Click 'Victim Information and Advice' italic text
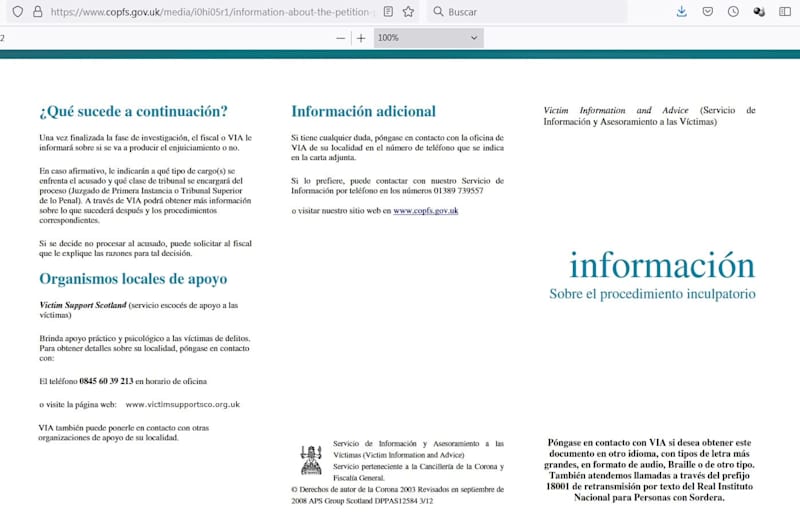 [615, 110]
